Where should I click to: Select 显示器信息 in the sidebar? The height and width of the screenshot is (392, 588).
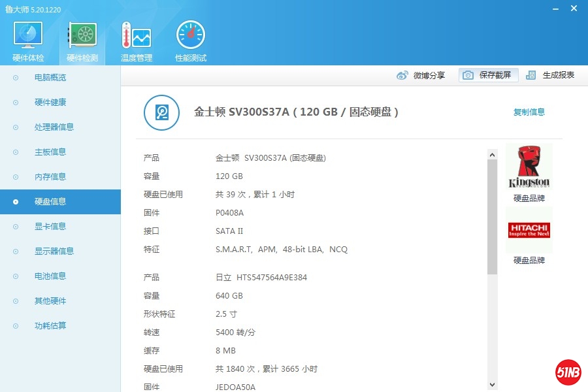pyautogui.click(x=60, y=252)
